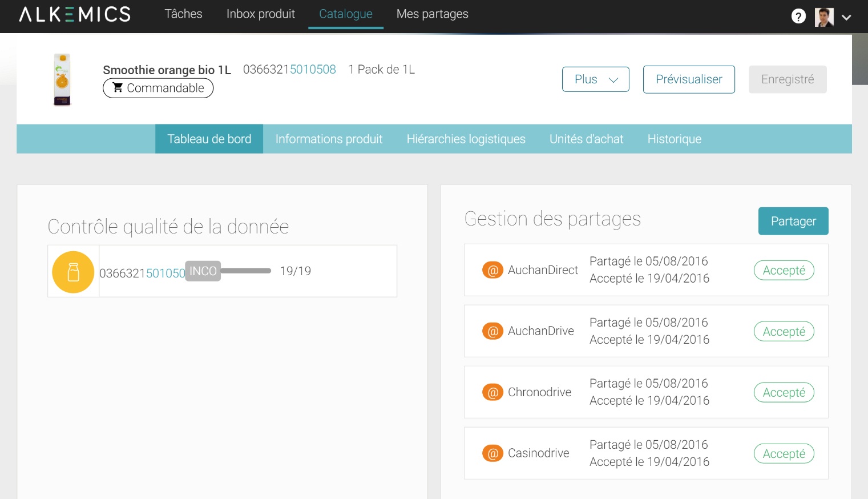Viewport: 868px width, 499px height.
Task: Open the Tâches menu
Action: [x=183, y=14]
